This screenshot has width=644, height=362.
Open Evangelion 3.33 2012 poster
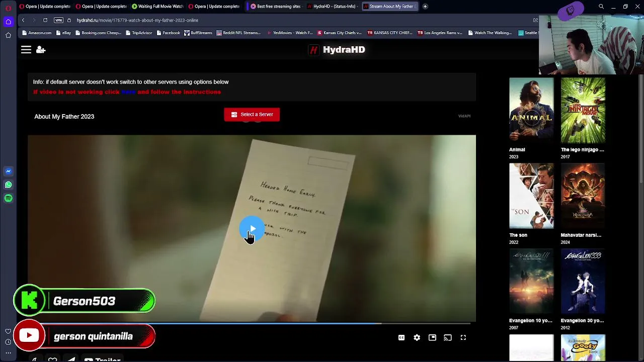(583, 281)
